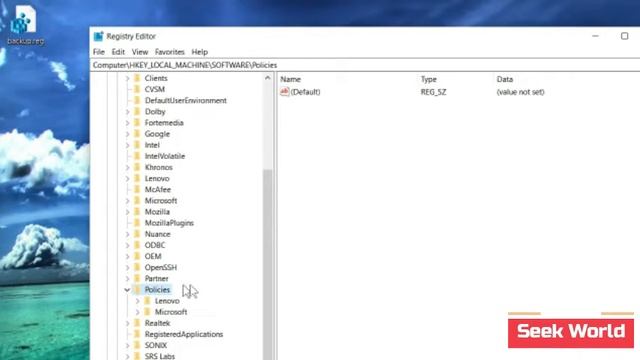Open the File menu

click(99, 52)
